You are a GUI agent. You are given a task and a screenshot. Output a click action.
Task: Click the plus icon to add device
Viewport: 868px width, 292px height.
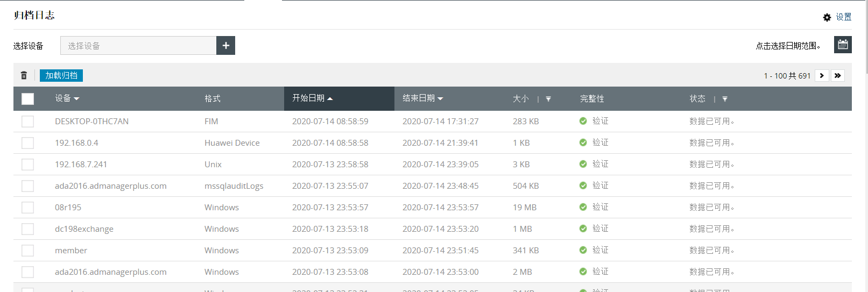(225, 46)
